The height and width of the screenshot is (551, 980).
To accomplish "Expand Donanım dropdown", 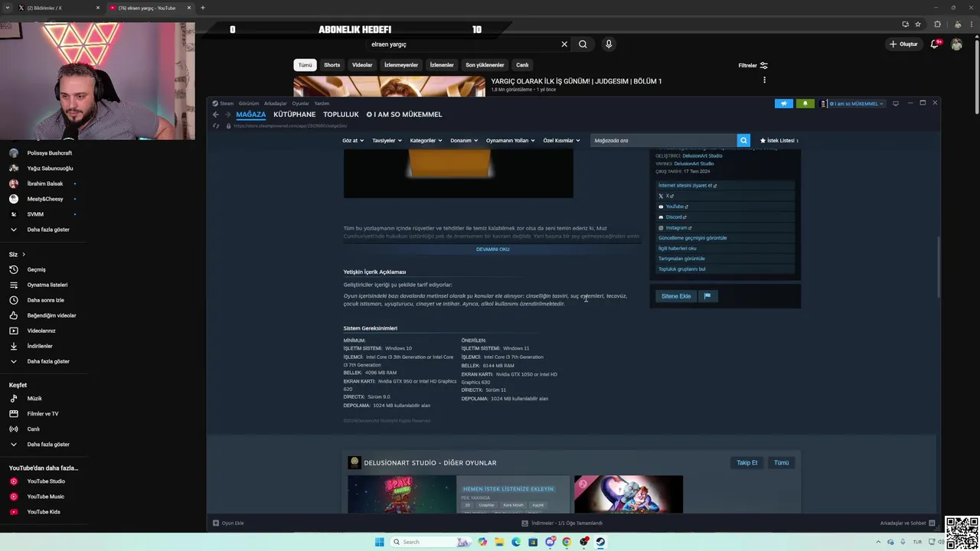I will [x=464, y=141].
